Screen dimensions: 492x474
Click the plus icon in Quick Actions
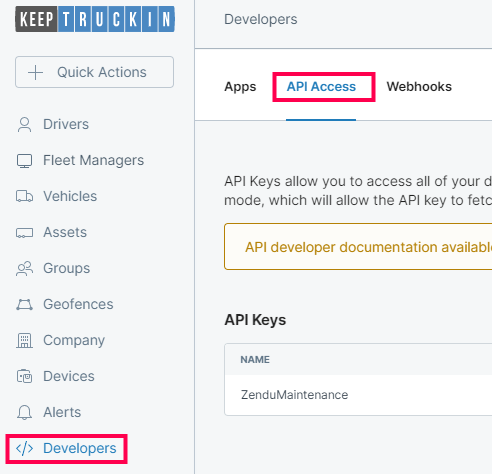coord(35,72)
